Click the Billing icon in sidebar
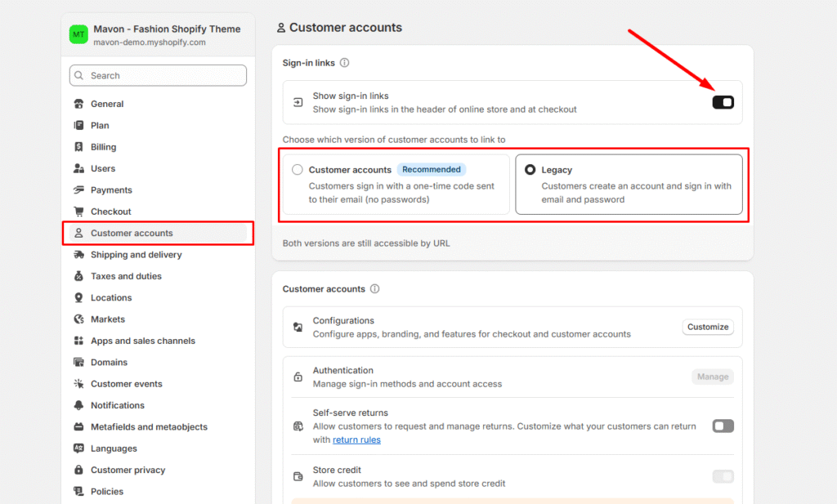Screen dimensions: 837x504 pos(78,147)
